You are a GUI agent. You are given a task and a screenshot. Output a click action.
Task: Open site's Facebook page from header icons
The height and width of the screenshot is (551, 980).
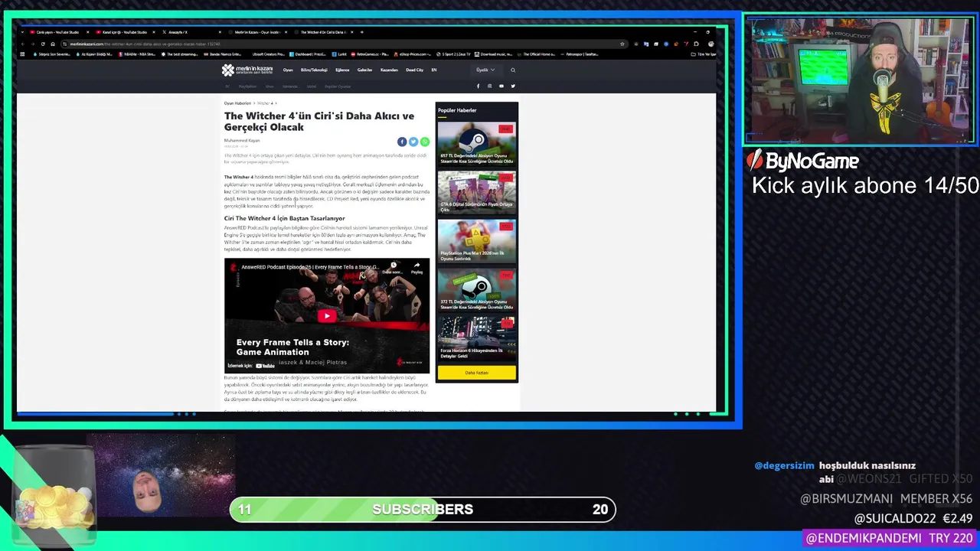(x=479, y=86)
